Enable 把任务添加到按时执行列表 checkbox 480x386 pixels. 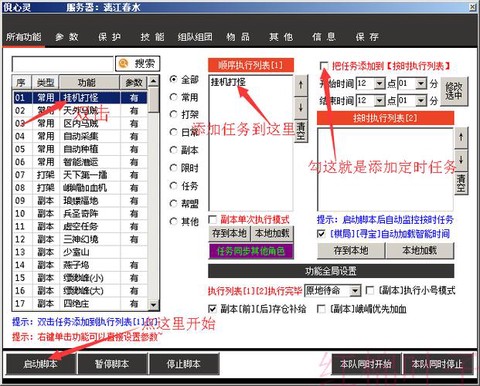pyautogui.click(x=323, y=66)
